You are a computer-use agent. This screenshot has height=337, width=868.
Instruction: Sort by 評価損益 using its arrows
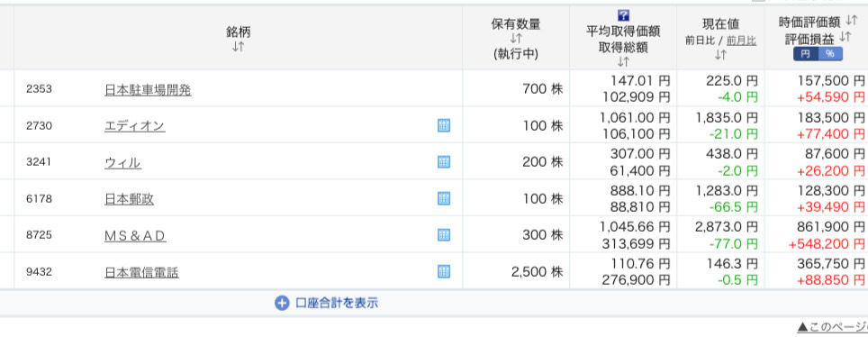point(845,37)
